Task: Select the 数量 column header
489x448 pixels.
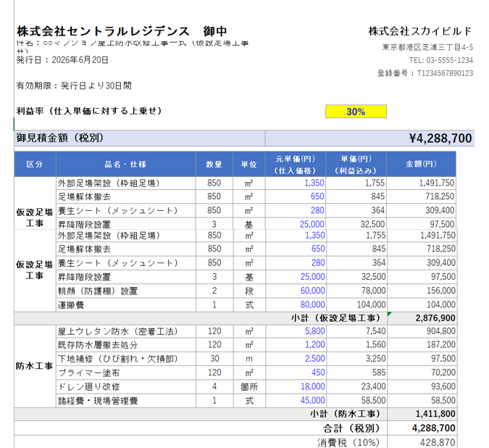Action: [x=214, y=164]
